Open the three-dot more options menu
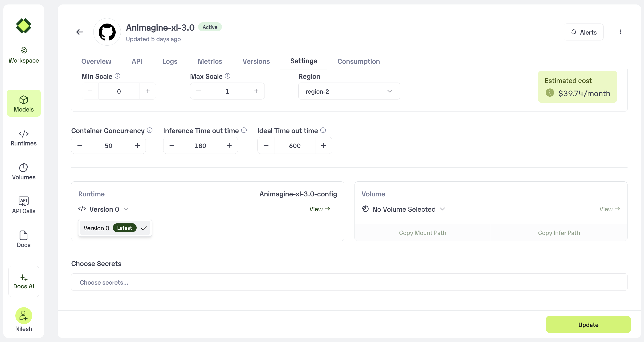The width and height of the screenshot is (644, 342). pos(620,32)
